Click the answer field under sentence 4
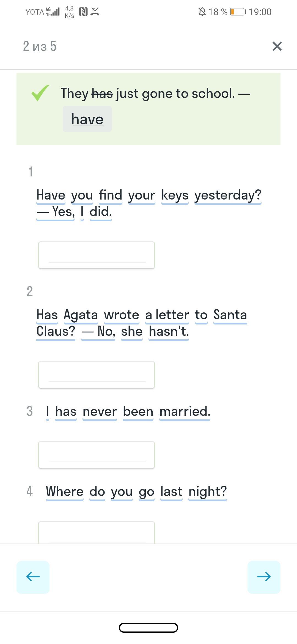The image size is (297, 644). click(97, 533)
